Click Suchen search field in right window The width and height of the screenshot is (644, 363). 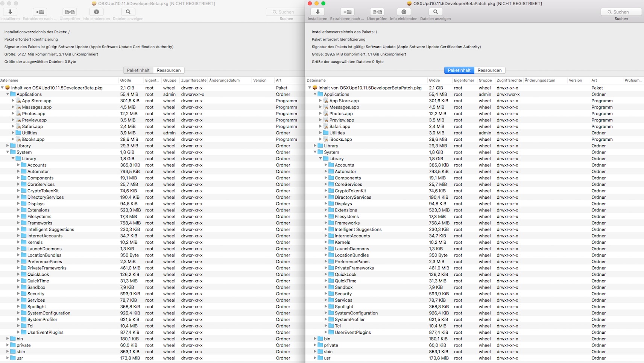click(621, 12)
